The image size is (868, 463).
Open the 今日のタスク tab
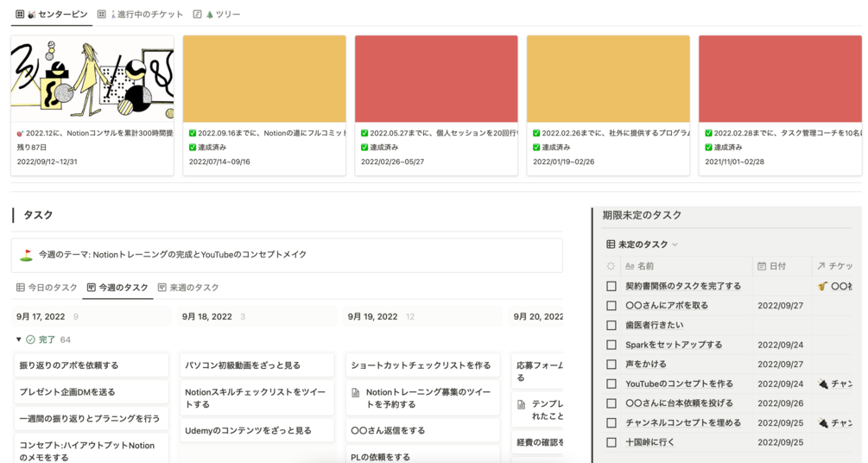47,288
